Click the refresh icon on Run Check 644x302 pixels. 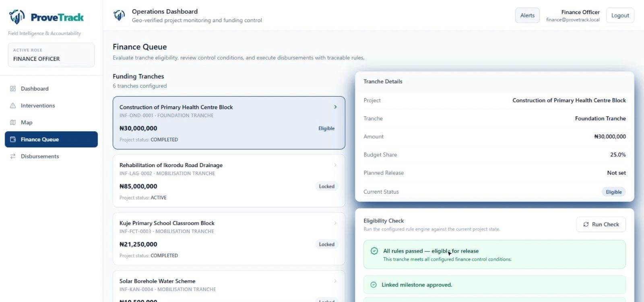(x=586, y=224)
